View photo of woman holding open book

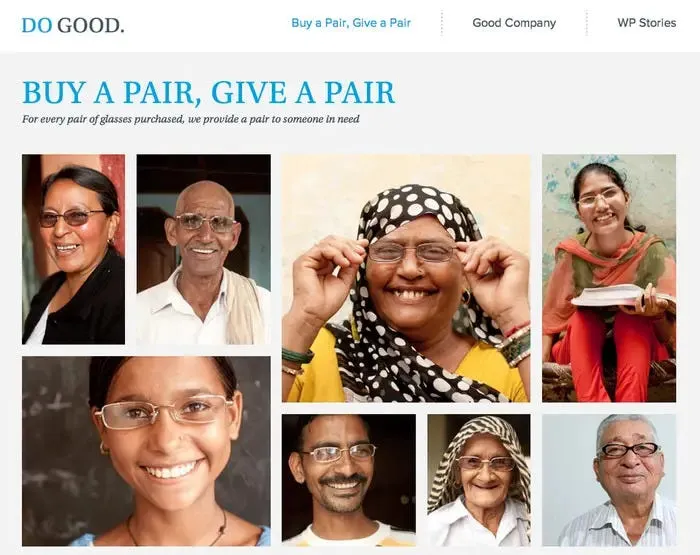pyautogui.click(x=609, y=278)
